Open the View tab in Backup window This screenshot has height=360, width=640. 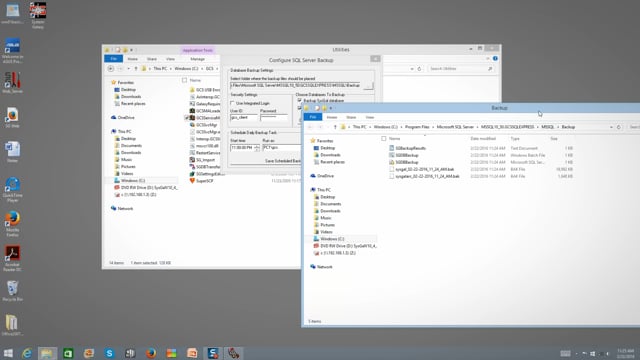click(370, 117)
